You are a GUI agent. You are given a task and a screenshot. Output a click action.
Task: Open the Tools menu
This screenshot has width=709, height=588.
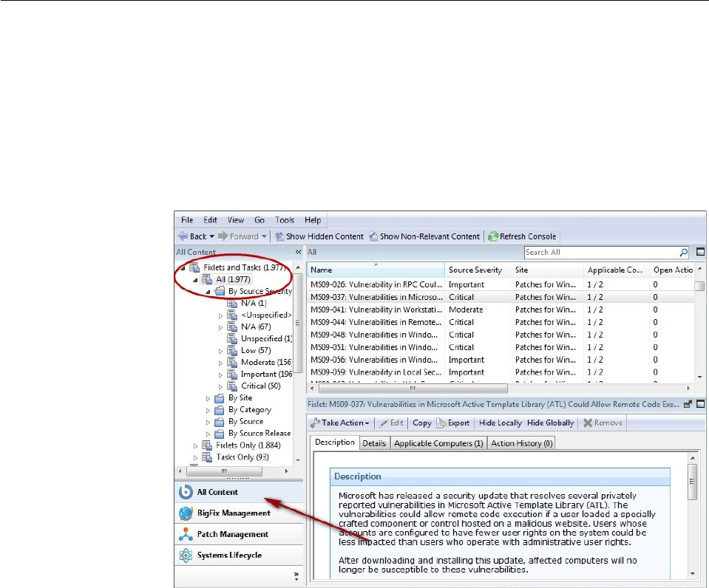pos(285,220)
